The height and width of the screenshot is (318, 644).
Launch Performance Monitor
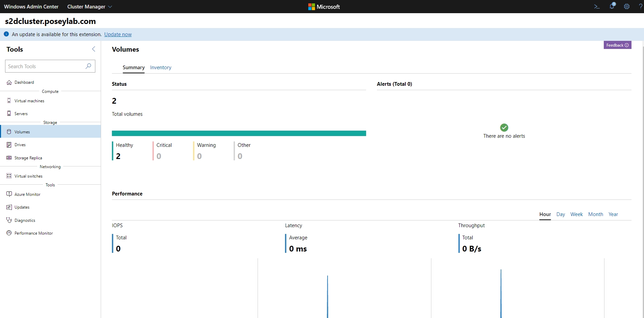click(34, 233)
